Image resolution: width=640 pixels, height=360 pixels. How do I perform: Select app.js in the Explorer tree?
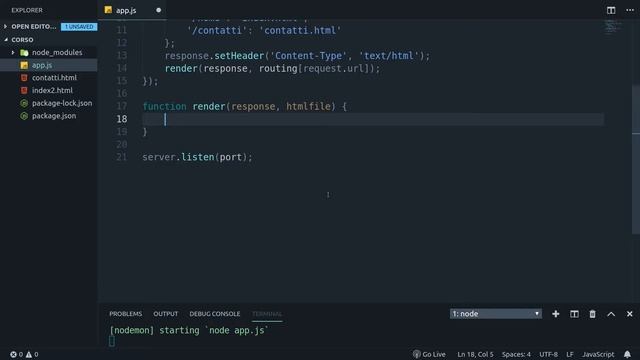49,65
